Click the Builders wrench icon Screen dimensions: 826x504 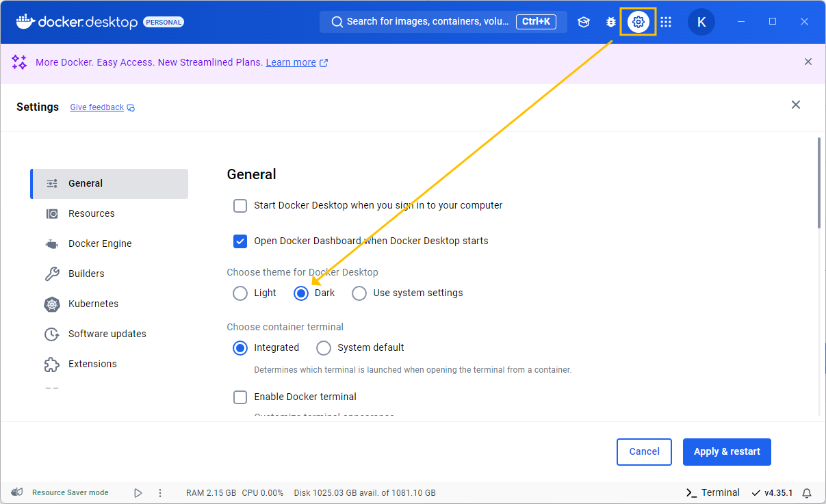coord(52,274)
